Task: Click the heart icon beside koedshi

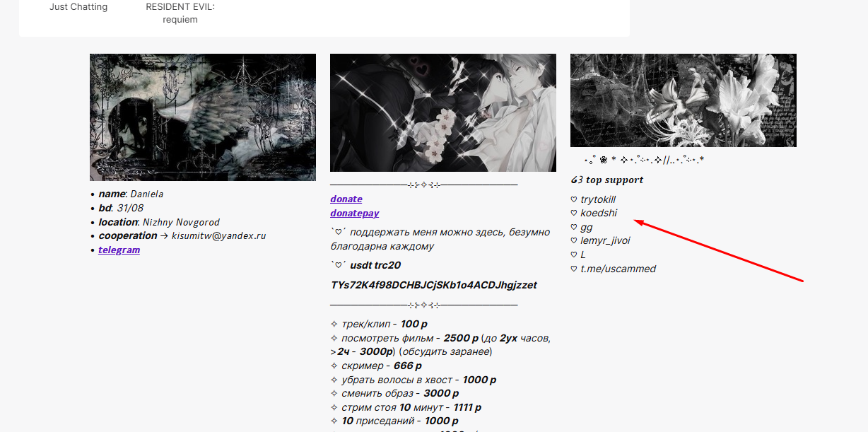Action: (574, 213)
